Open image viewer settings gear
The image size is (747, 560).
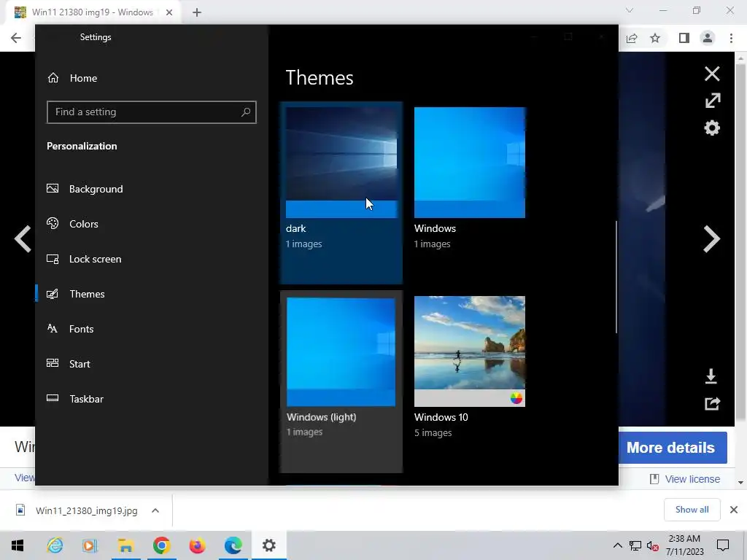[712, 128]
